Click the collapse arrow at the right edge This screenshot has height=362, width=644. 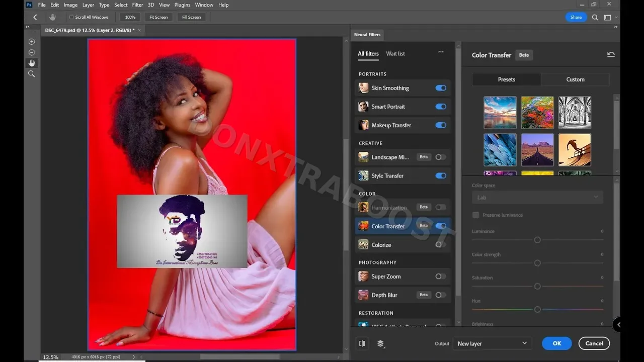[x=618, y=325]
